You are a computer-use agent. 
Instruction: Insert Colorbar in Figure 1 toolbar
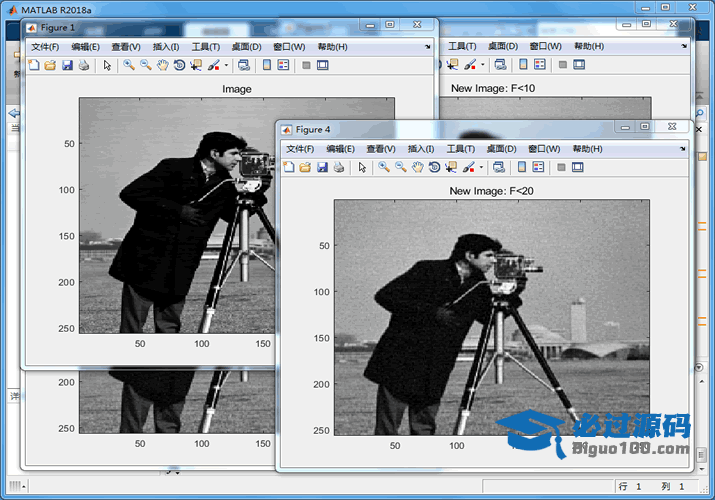point(266,65)
